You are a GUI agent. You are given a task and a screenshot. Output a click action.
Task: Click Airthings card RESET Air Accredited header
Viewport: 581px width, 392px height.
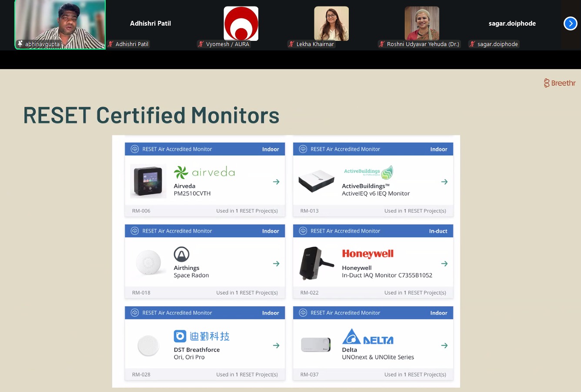pos(177,231)
